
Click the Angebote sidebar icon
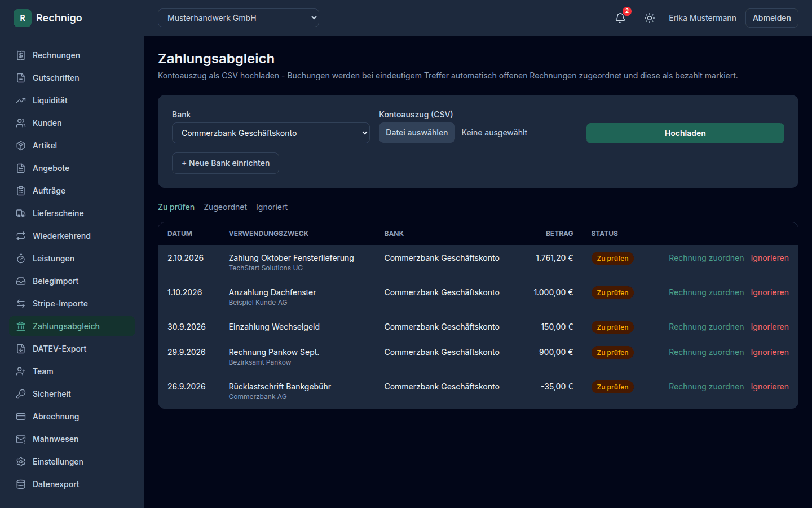(21, 168)
